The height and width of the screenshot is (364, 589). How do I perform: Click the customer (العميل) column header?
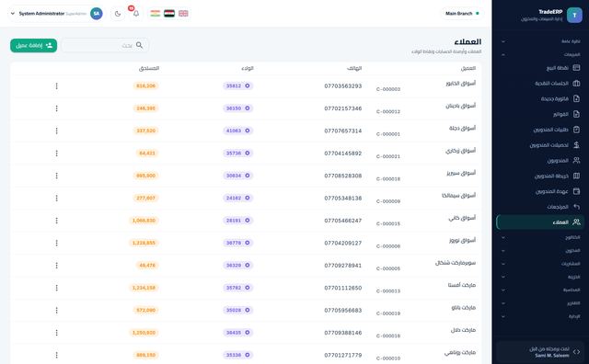click(468, 68)
